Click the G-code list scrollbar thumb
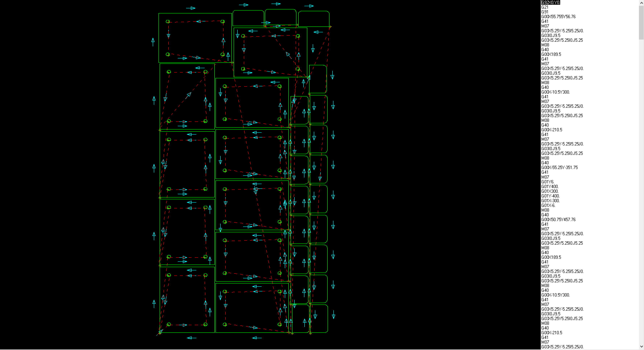The image size is (644, 350). (x=641, y=22)
